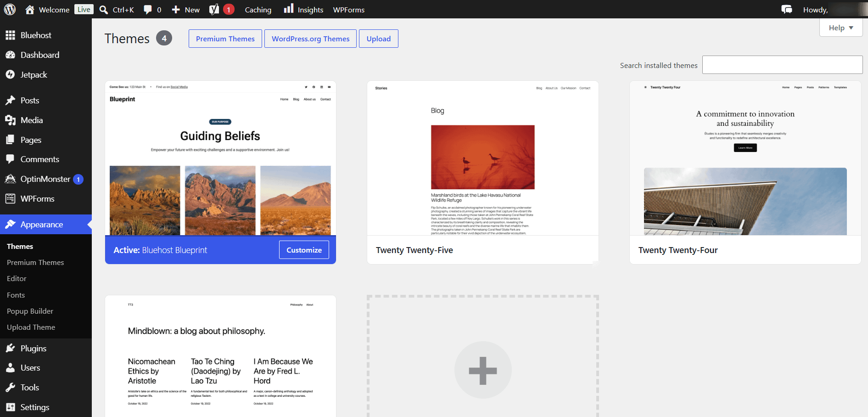
Task: Open the WordPress logo menu
Action: point(10,9)
